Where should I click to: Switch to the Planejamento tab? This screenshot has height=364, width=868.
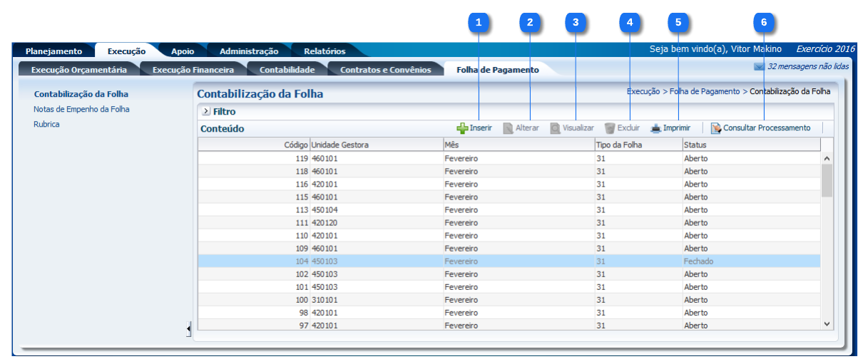(x=53, y=51)
